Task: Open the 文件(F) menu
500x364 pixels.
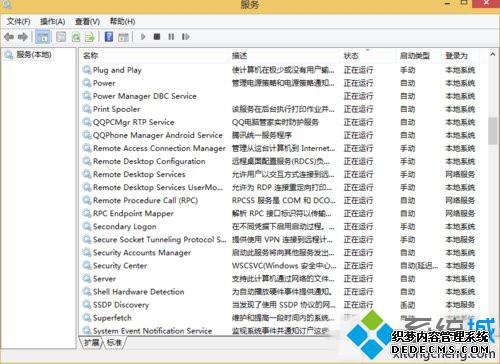Action: point(19,22)
